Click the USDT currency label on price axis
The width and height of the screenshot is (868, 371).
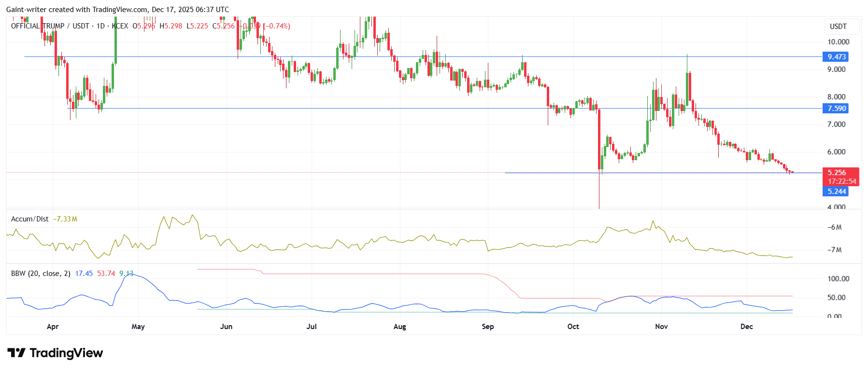coord(838,27)
